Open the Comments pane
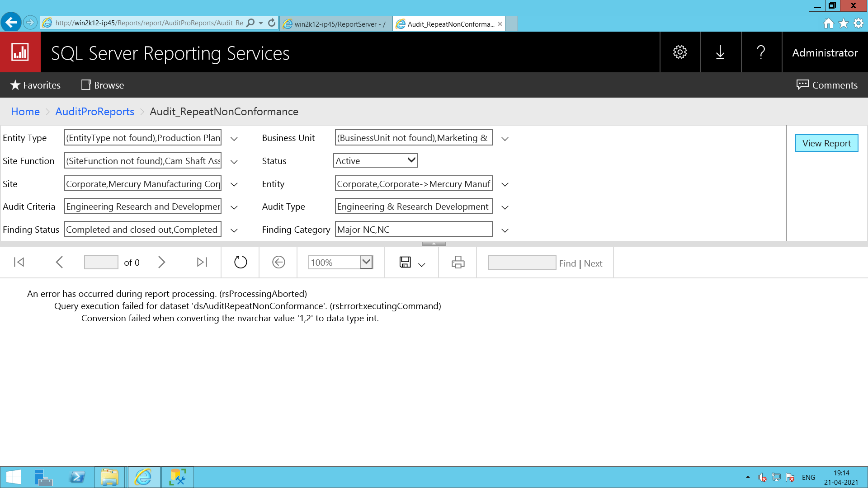The image size is (868, 488). tap(827, 85)
